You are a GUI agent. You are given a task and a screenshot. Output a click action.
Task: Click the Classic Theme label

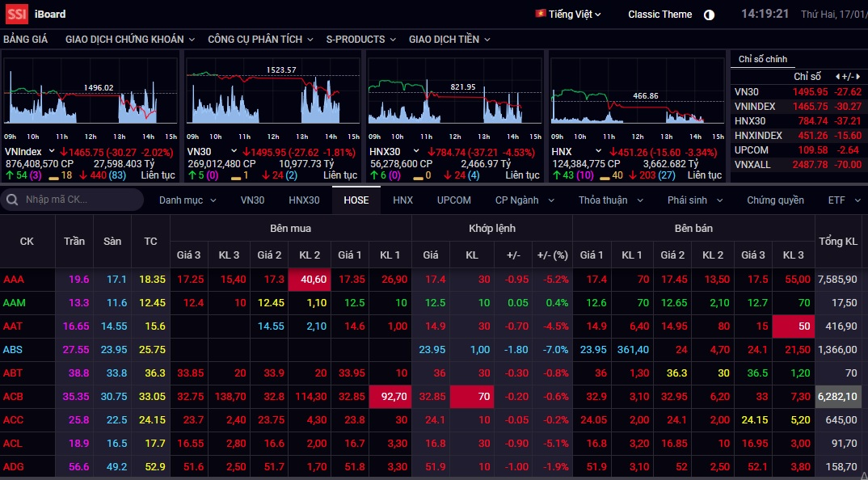[x=659, y=15]
